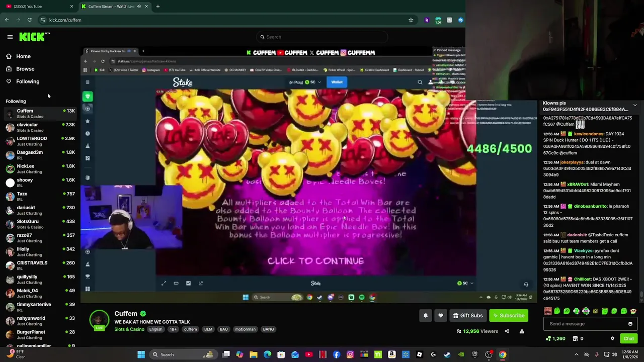The height and width of the screenshot is (362, 644).
Task: Open the Windows Start menu
Action: [141, 354]
